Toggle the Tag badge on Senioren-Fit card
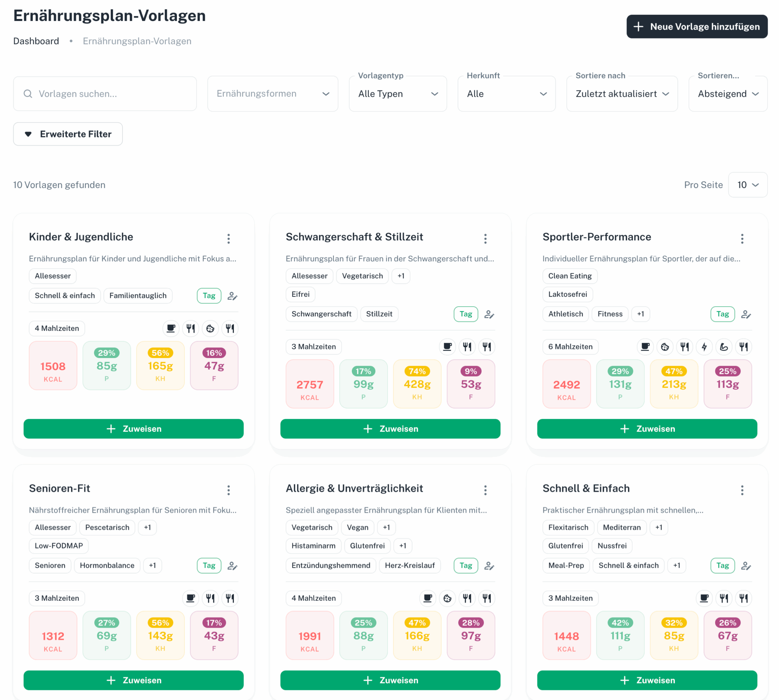779x700 pixels. point(209,565)
